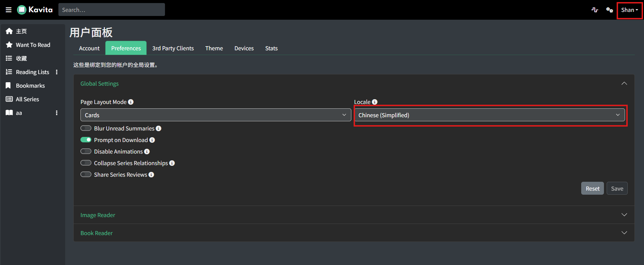Open the aa library three-dot menu
Screen dimensions: 644x265
pos(57,113)
